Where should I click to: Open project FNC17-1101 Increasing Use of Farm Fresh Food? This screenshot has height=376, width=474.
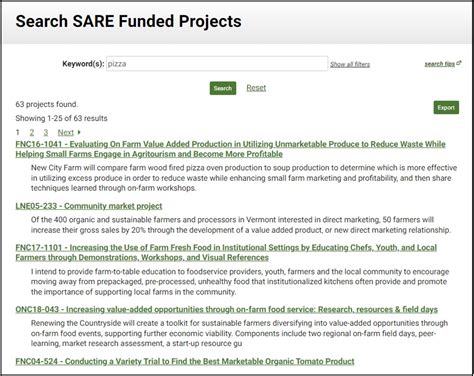pyautogui.click(x=226, y=252)
